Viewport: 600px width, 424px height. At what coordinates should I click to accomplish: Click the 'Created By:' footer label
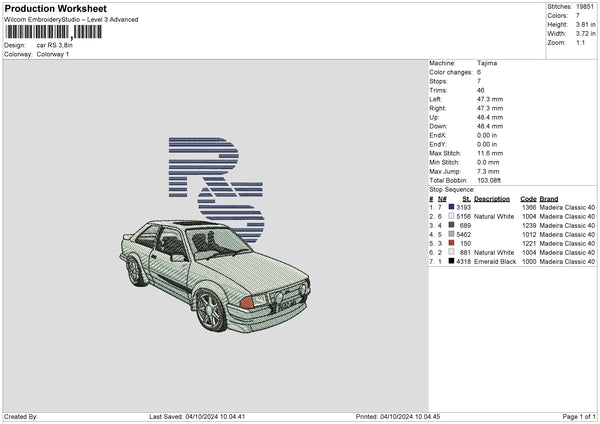click(21, 417)
